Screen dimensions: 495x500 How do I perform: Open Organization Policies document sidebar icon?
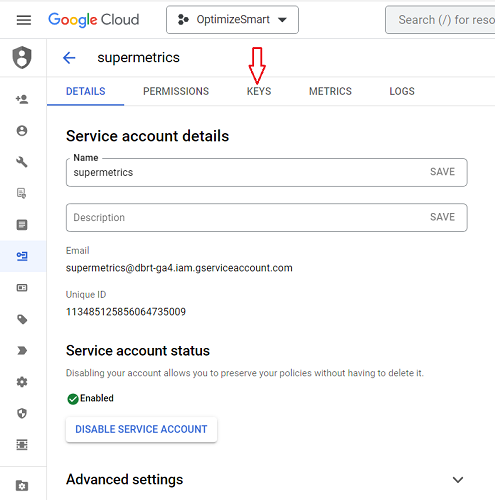coord(22,193)
